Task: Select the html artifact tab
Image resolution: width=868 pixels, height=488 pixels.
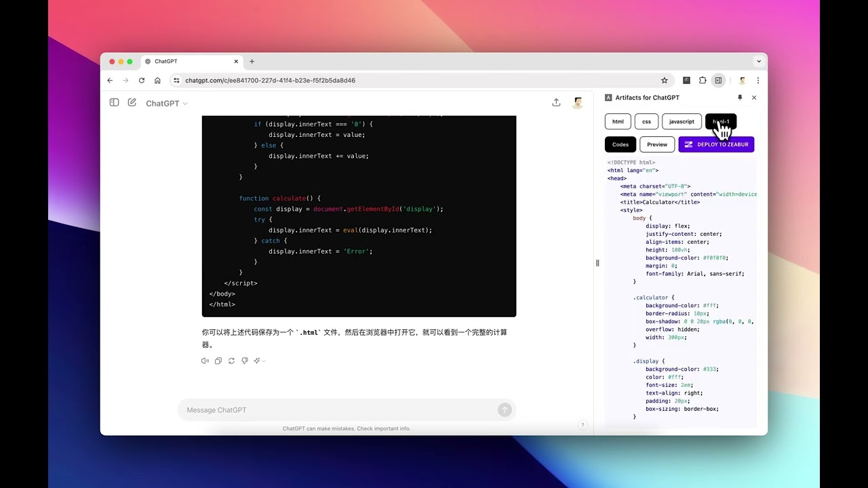Action: pos(618,121)
